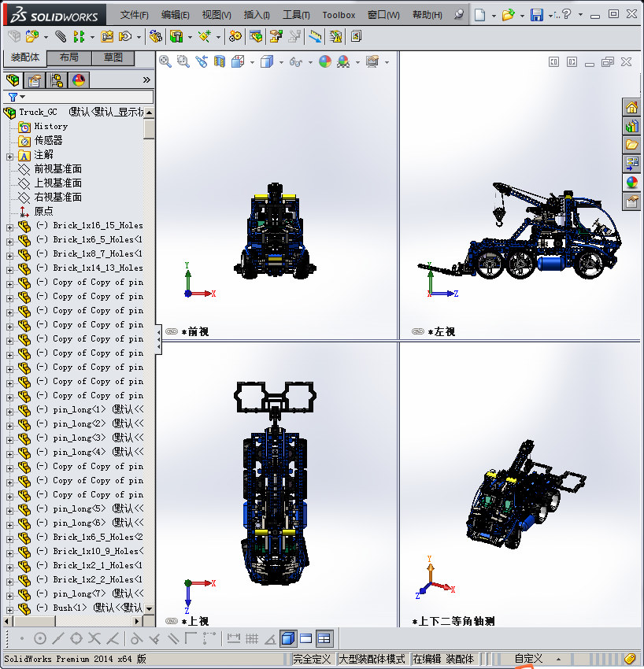Open the Linear Pattern dropdown arrow
Screen dimensions: 644x669
(x=92, y=38)
